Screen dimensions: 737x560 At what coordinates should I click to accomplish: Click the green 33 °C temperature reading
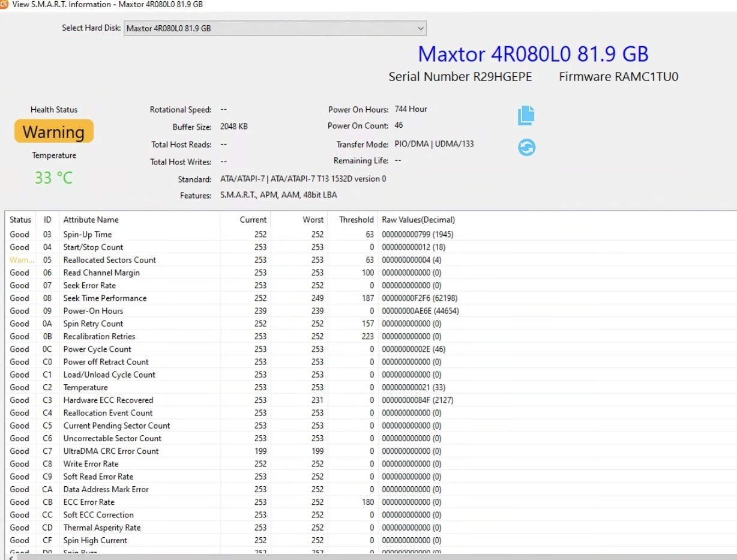[53, 178]
